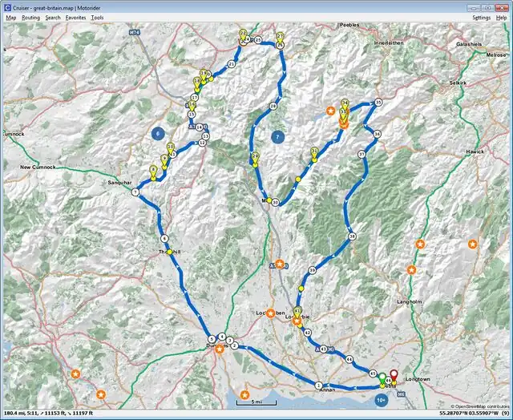Click the blue cluster marker labeled 7

(x=277, y=137)
